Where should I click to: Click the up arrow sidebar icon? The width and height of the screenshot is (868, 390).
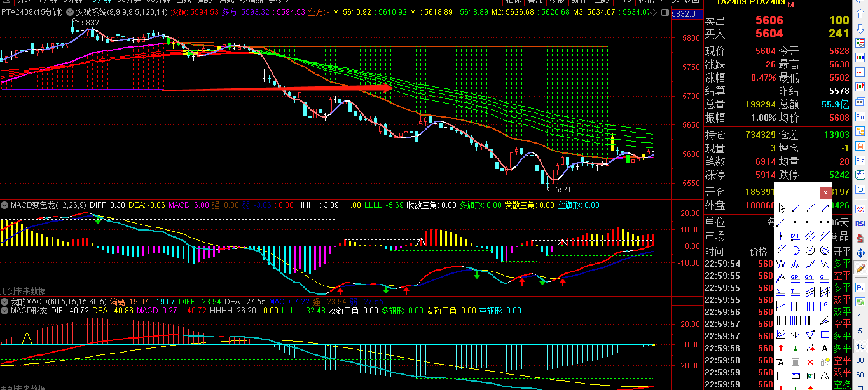click(x=860, y=13)
